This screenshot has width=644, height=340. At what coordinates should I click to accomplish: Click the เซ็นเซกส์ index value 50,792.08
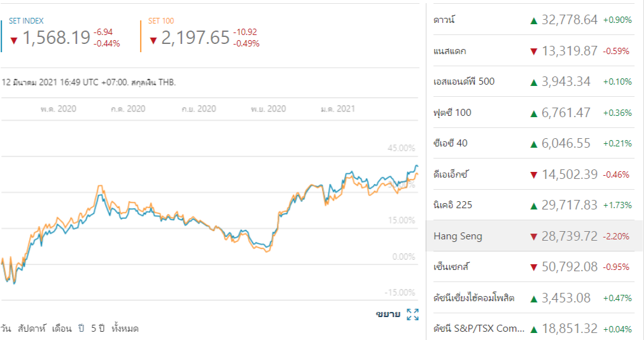point(570,267)
